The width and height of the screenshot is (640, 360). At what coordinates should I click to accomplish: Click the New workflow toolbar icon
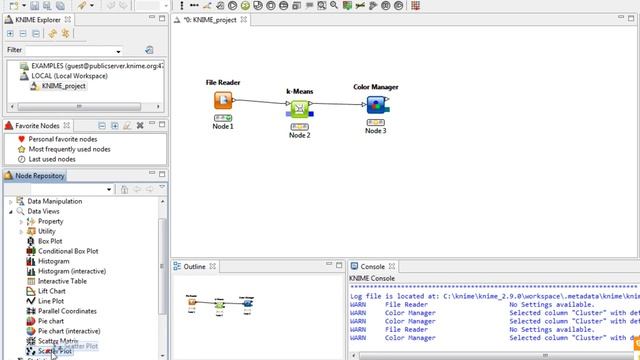coord(14,6)
